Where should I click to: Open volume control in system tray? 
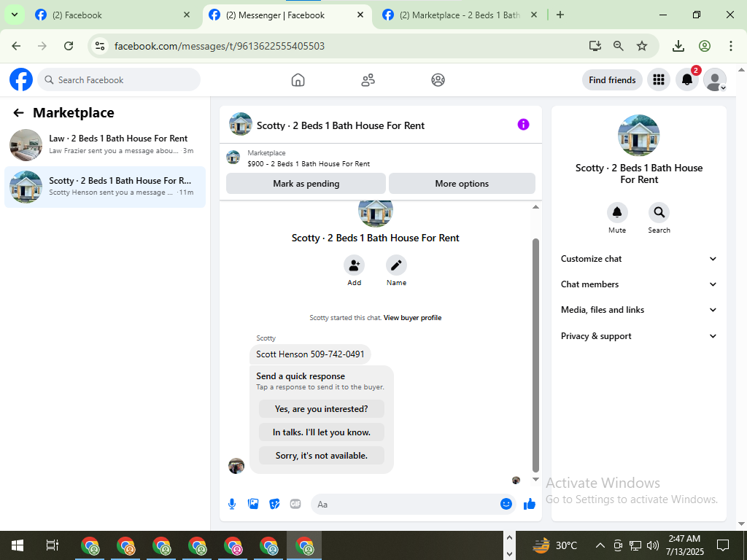(653, 545)
